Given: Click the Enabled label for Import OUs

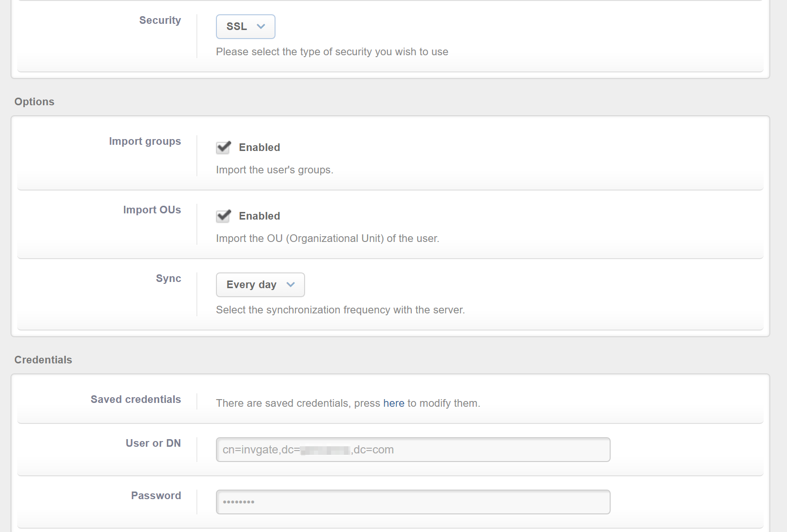Looking at the screenshot, I should (x=259, y=216).
